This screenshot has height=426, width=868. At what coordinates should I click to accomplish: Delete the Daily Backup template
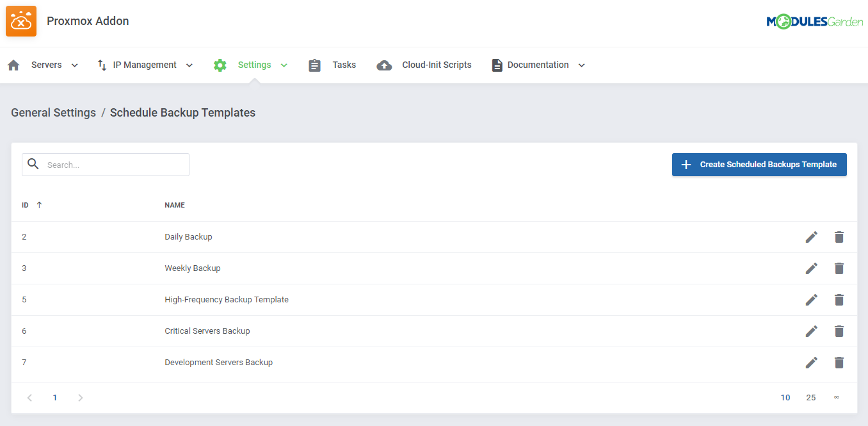coord(839,237)
